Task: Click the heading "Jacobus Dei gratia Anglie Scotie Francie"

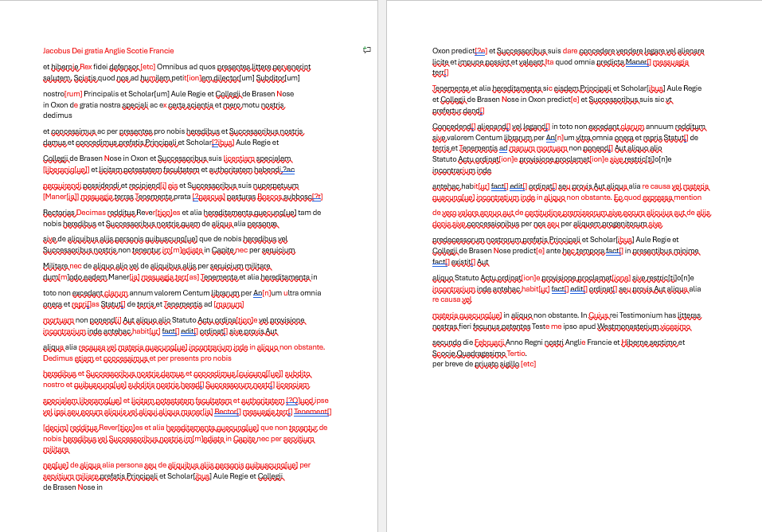Action: (108, 51)
